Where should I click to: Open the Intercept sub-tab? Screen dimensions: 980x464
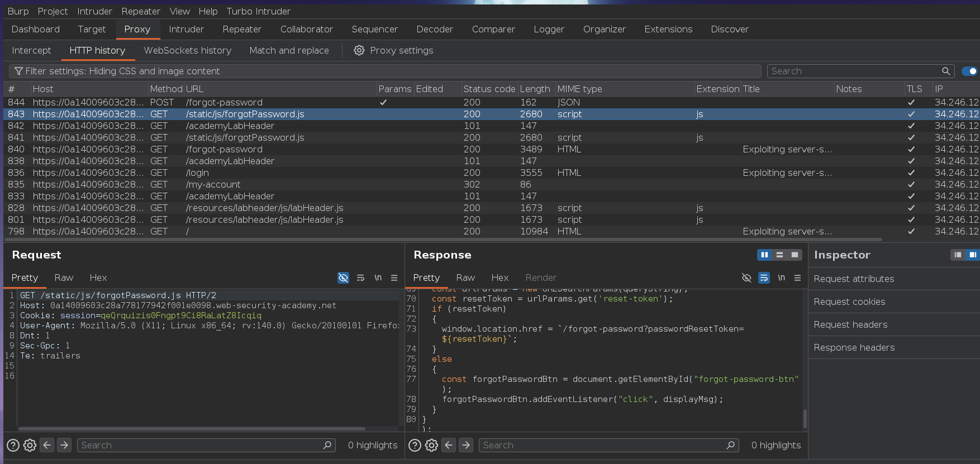point(31,50)
